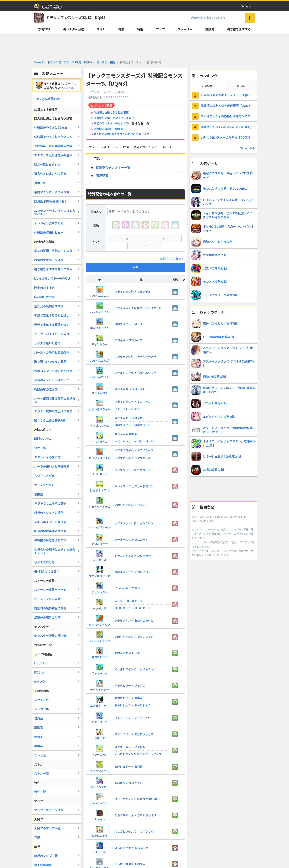
Task: Open the ダッシュラン monster thumbnail
Action: click(x=99, y=586)
